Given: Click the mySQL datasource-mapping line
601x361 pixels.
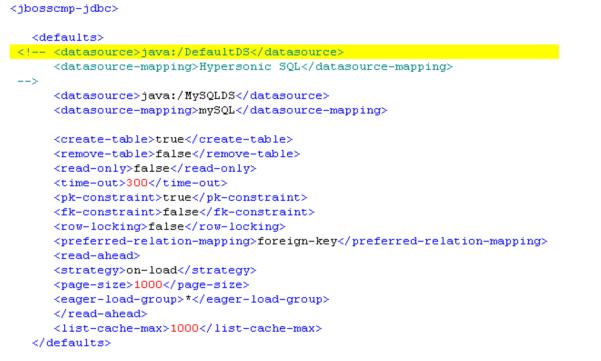Looking at the screenshot, I should tap(221, 110).
